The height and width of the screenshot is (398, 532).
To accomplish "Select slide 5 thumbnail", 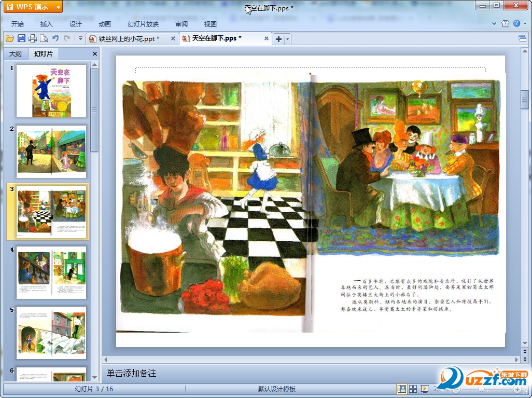I will point(51,333).
